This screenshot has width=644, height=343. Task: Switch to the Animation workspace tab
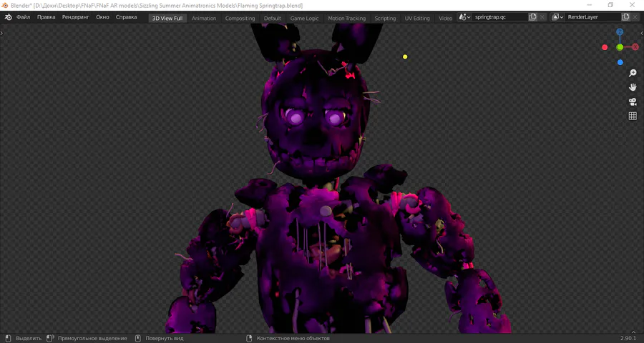tap(204, 18)
